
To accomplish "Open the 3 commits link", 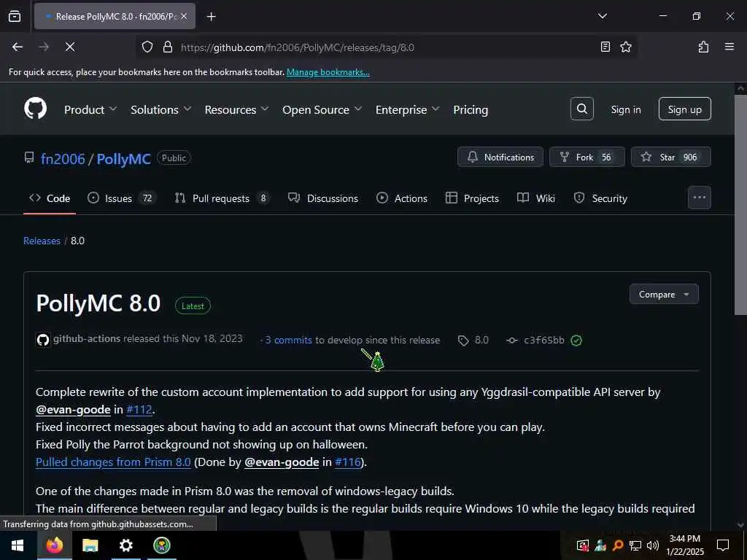I will point(288,340).
